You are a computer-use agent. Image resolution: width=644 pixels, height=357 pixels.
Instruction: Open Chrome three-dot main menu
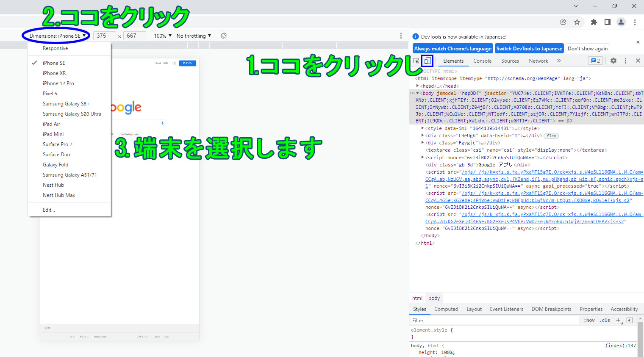click(635, 22)
